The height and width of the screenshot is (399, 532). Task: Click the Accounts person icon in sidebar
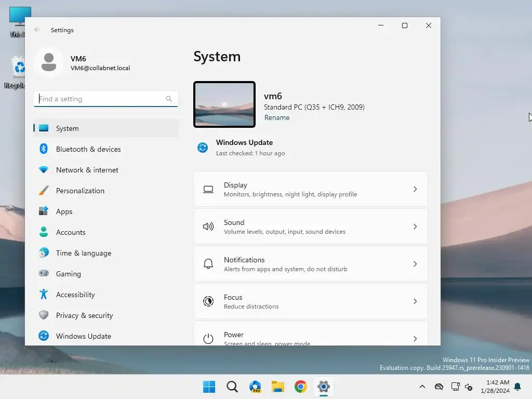tap(44, 232)
